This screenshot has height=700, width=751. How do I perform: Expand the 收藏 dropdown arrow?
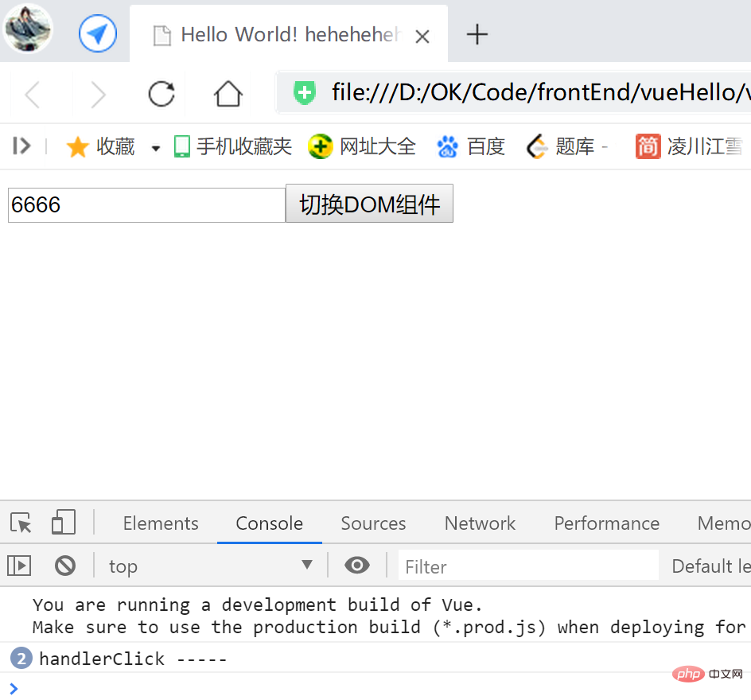click(x=154, y=146)
